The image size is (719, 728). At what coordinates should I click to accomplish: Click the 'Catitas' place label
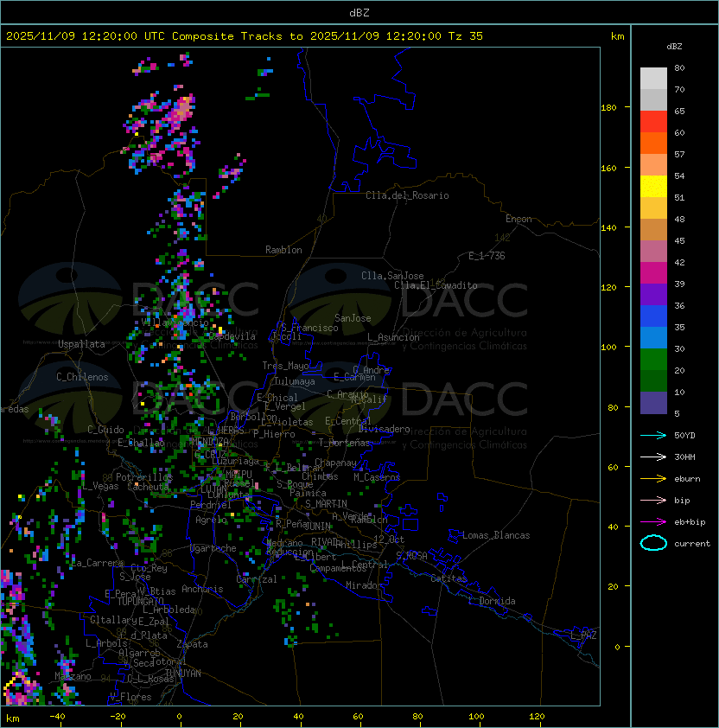(x=449, y=578)
